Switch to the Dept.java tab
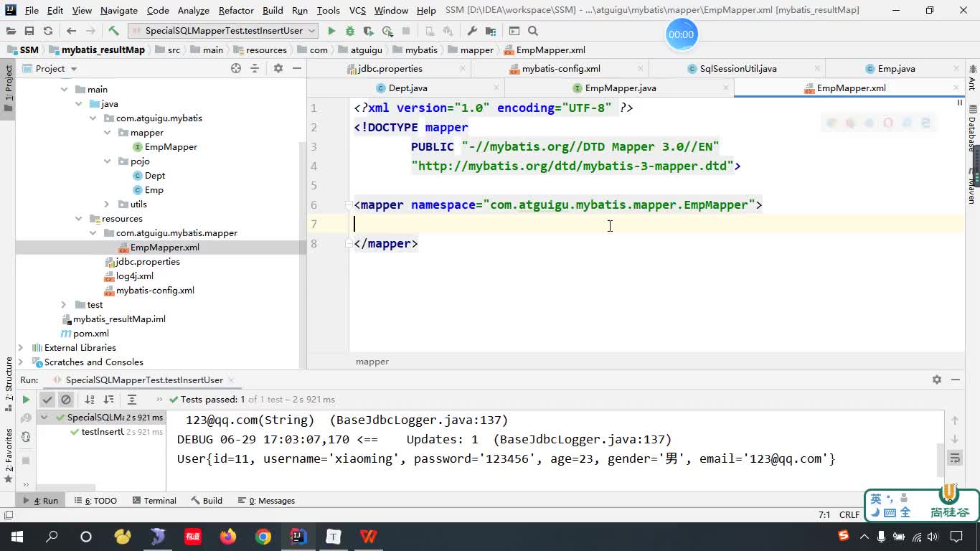 pyautogui.click(x=407, y=88)
